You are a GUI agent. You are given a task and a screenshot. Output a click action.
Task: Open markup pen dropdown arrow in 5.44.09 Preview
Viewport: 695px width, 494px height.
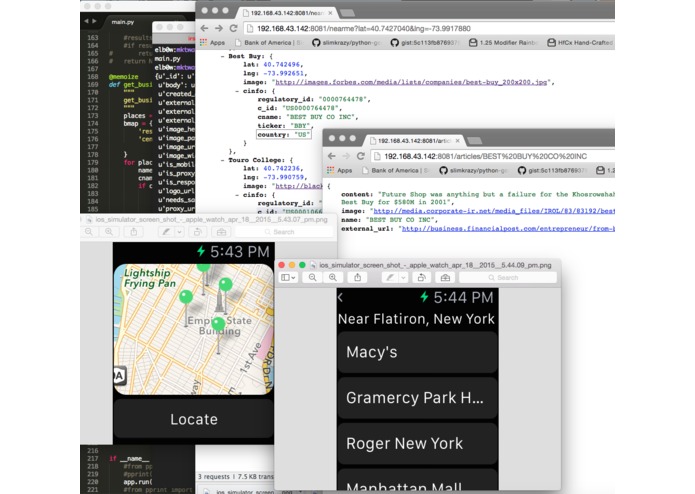403,277
